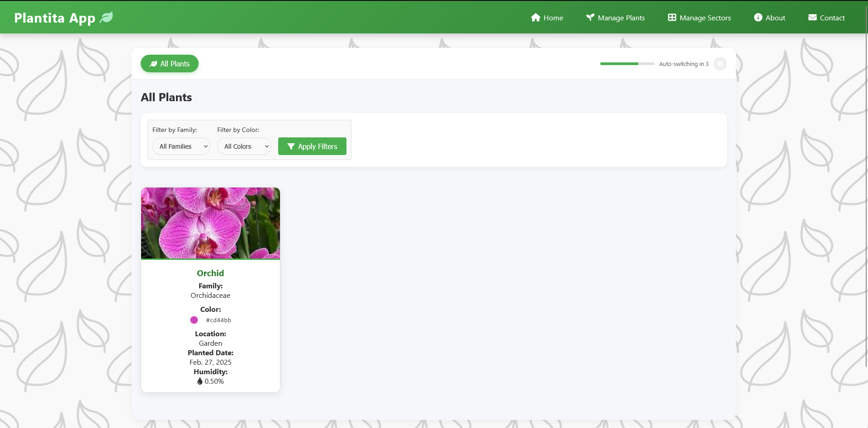Open the All Colors dropdown
868x428 pixels.
coord(244,146)
